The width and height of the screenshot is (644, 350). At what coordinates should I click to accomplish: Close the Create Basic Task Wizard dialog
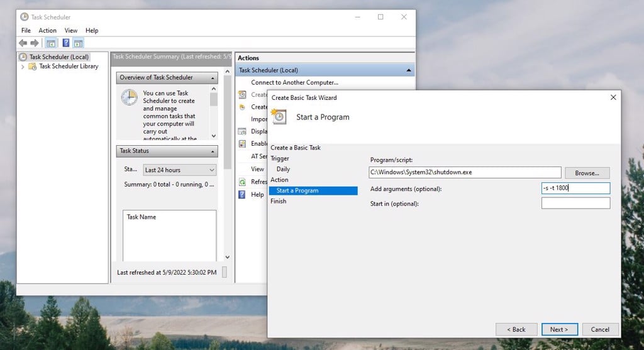click(613, 97)
